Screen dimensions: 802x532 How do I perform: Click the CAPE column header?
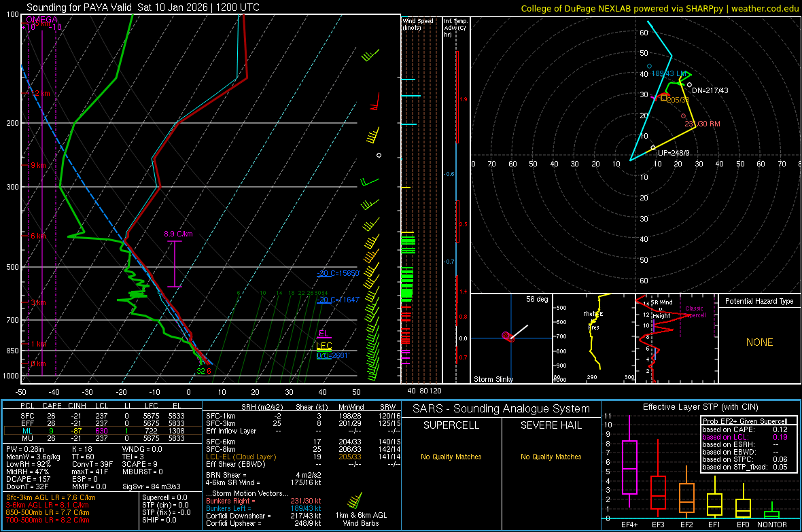pos(52,406)
